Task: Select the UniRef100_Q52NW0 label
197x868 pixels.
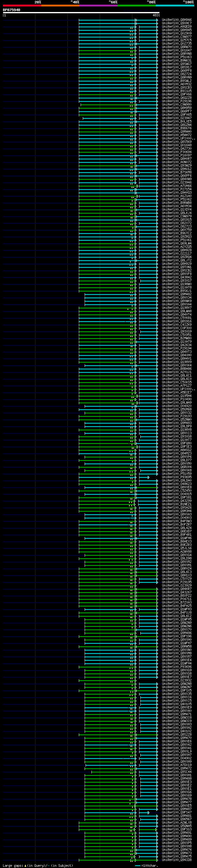Action: pos(177,419)
